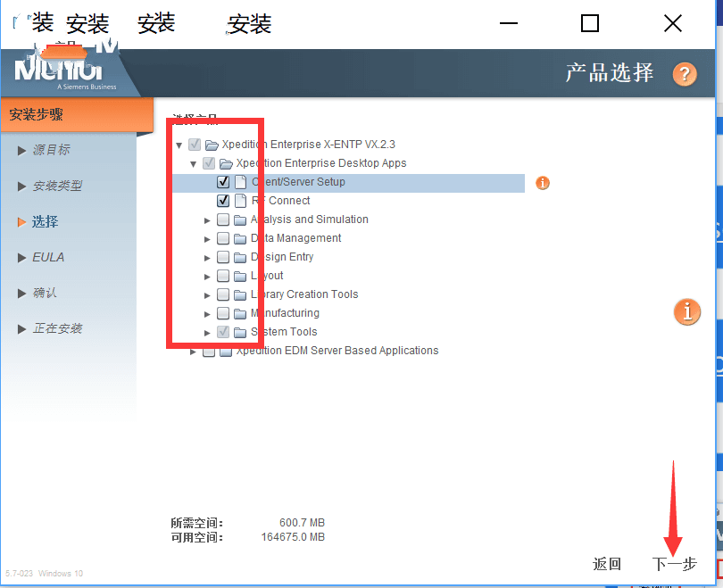Screen dimensions: 723x588
Task: Expand the Design Entry node
Action: coord(207,258)
